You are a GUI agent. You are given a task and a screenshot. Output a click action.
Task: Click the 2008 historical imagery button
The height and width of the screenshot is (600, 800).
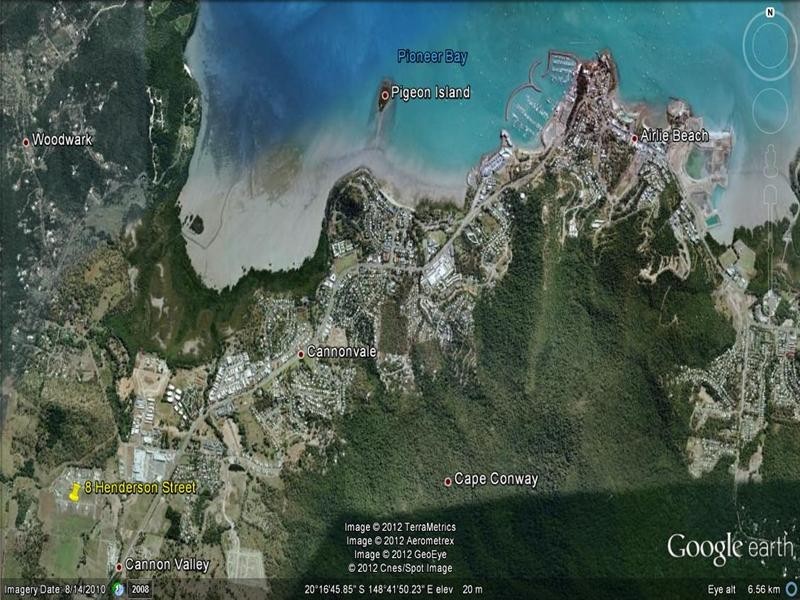tap(140, 589)
